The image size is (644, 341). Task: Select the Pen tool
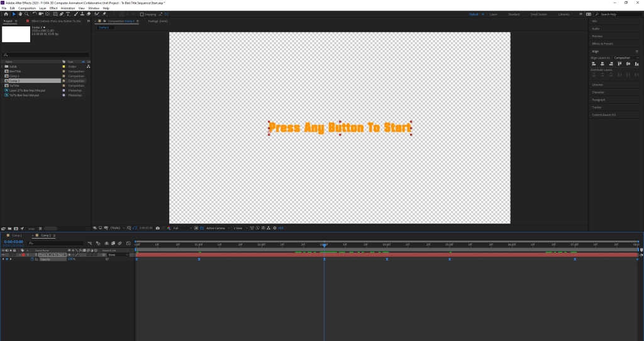point(62,14)
